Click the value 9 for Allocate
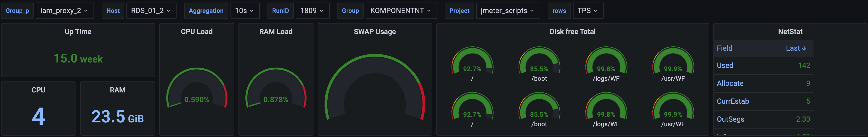Image resolution: width=868 pixels, height=137 pixels. 808,83
